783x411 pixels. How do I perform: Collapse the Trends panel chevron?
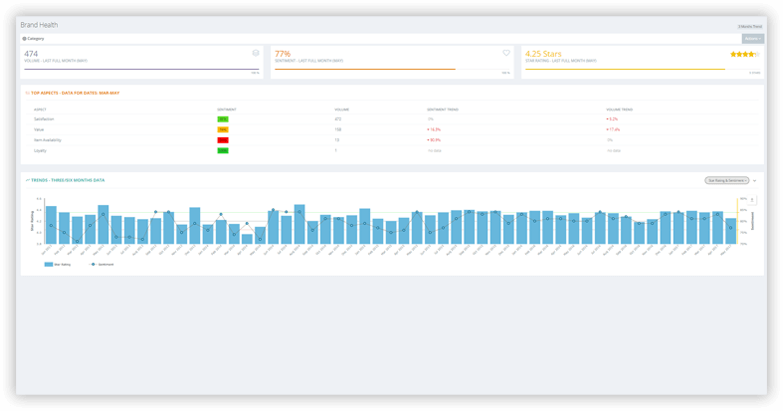click(x=755, y=181)
